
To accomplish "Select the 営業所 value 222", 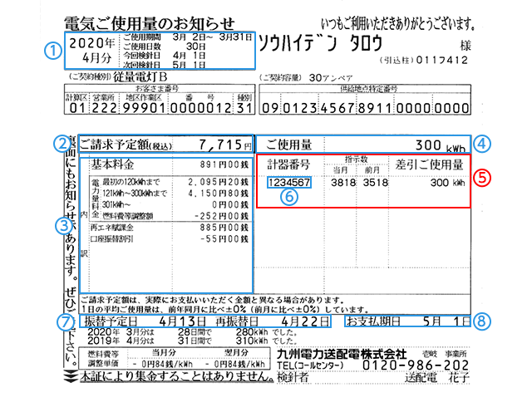I will (x=104, y=108).
